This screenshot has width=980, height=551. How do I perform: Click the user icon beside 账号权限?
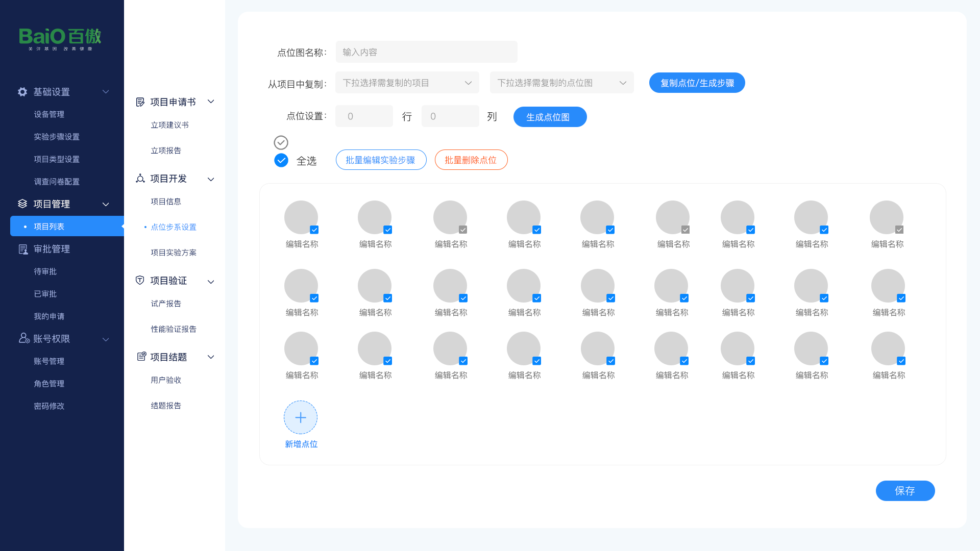click(x=23, y=338)
